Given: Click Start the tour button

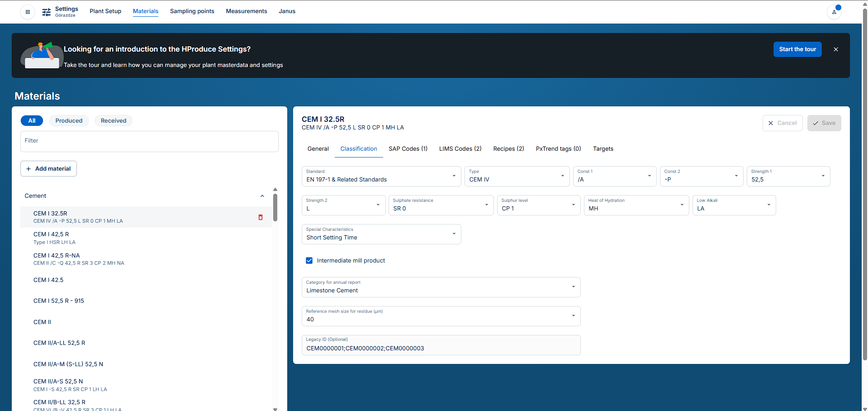Looking at the screenshot, I should tap(797, 49).
